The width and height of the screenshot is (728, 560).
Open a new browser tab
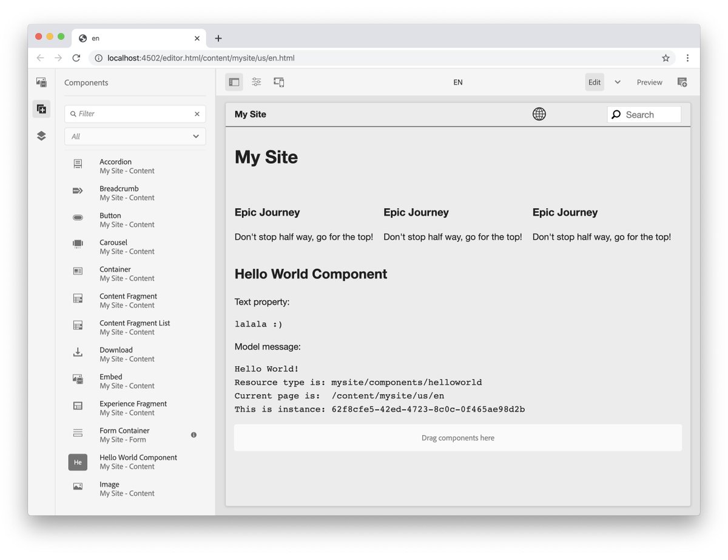click(218, 38)
